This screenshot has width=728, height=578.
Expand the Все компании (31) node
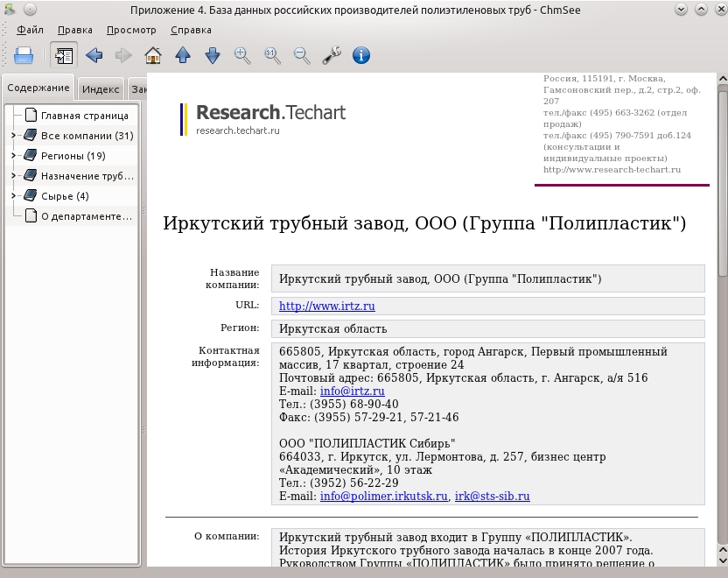(x=13, y=135)
